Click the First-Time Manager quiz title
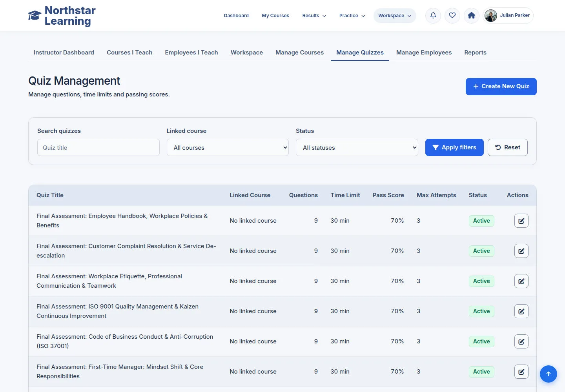This screenshot has width=565, height=392. click(x=120, y=372)
